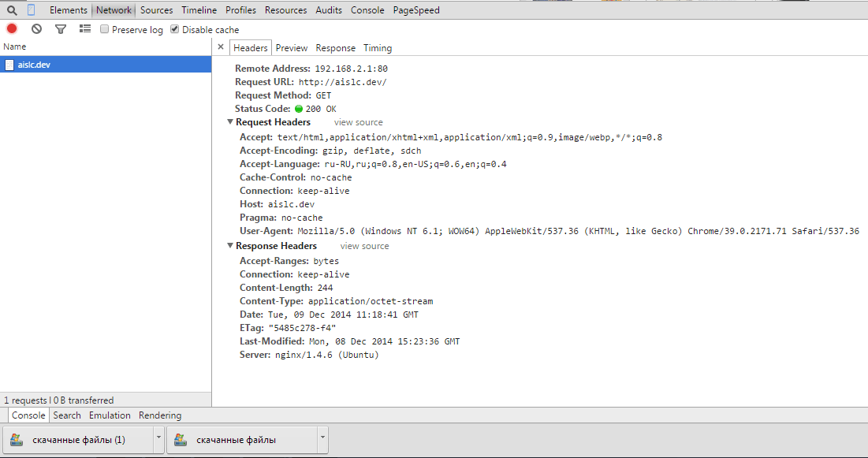Click the Remote Address value 192.168.2.1:80
Image resolution: width=868 pixels, height=458 pixels.
coord(351,69)
